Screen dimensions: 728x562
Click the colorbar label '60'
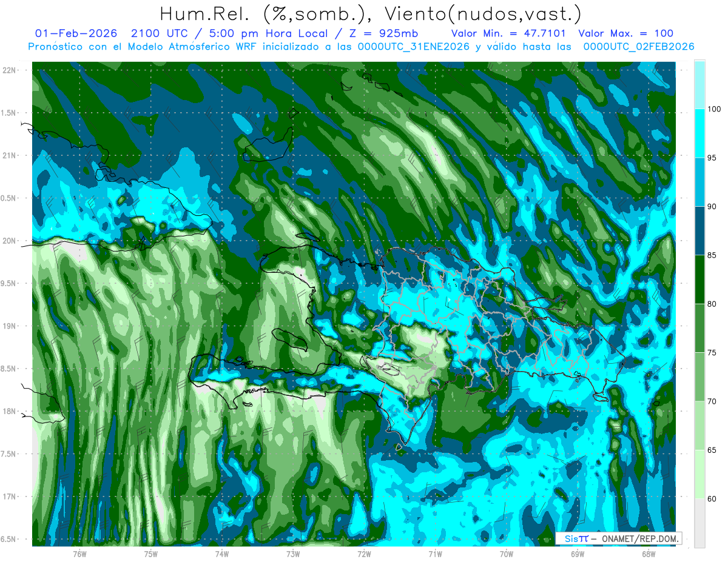click(x=713, y=499)
